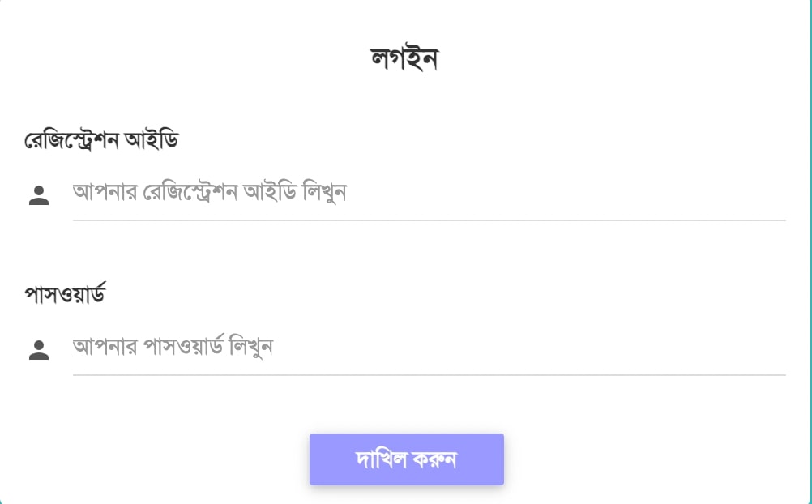Click the underline of the registration ID field
The height and width of the screenshot is (504, 812).
pyautogui.click(x=430, y=220)
